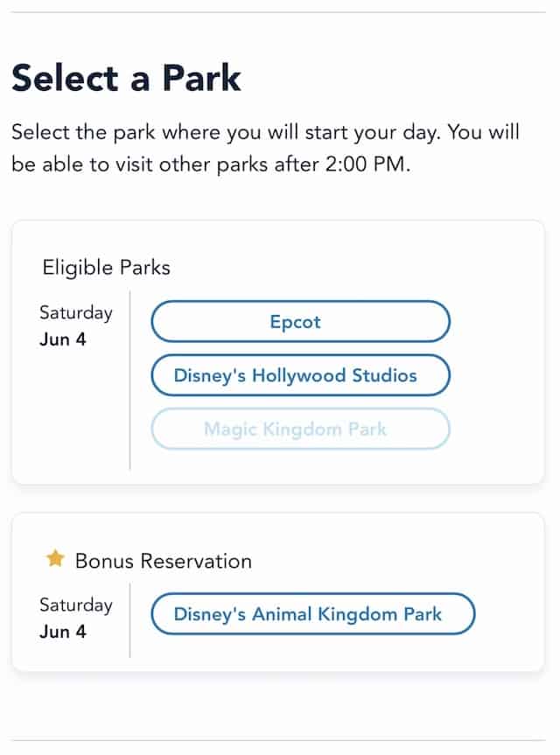Click the 2:00 PM time text
The image size is (560, 755).
click(x=365, y=164)
